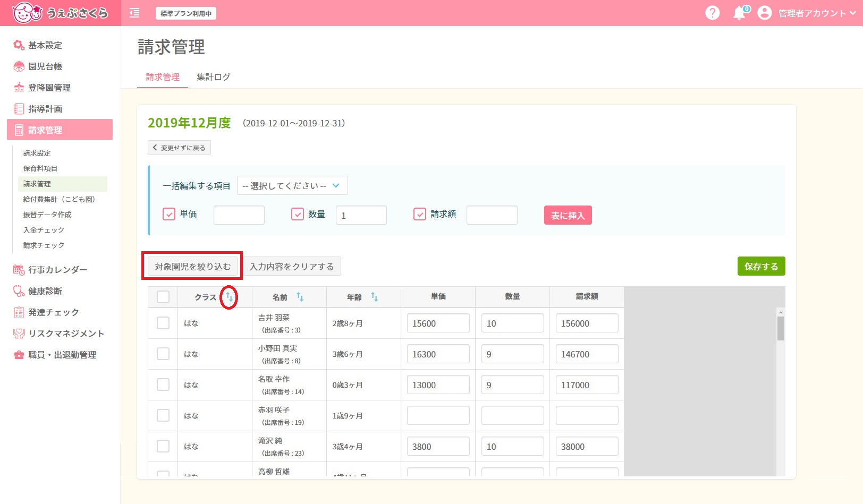Open 振替データ作成 submenu item
This screenshot has width=863, height=504.
tap(47, 215)
